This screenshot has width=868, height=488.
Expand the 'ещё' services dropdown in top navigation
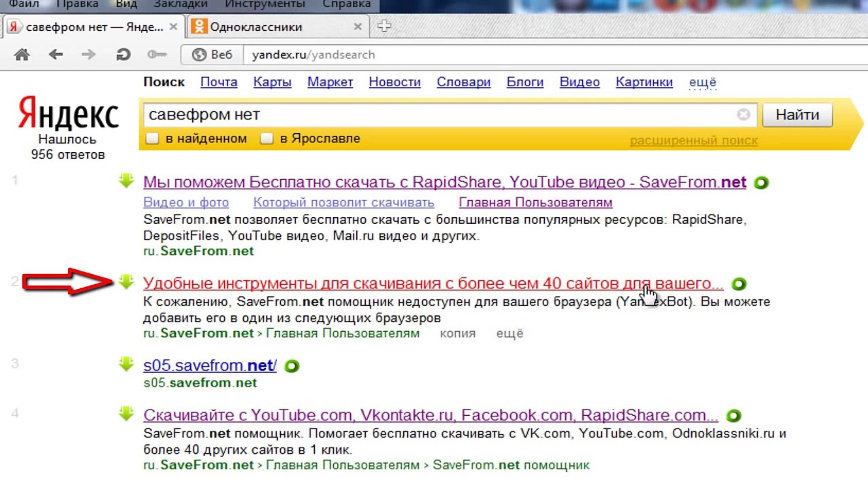pyautogui.click(x=702, y=82)
